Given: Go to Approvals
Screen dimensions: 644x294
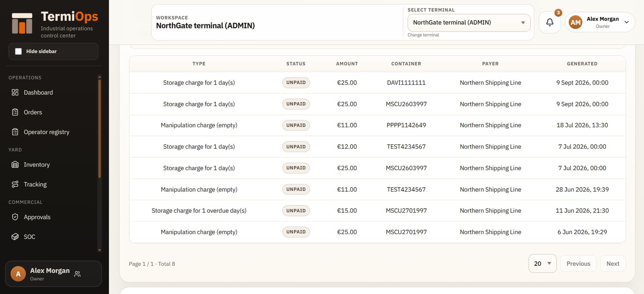Looking at the screenshot, I should coord(37,217).
